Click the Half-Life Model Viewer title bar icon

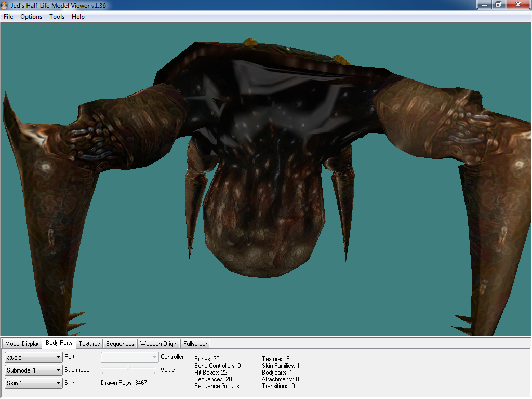5,5
